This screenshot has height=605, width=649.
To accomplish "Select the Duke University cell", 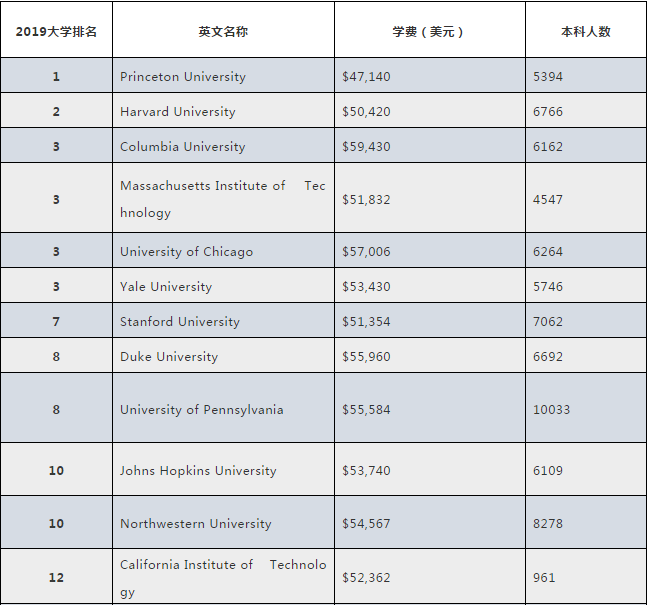I will tap(169, 356).
